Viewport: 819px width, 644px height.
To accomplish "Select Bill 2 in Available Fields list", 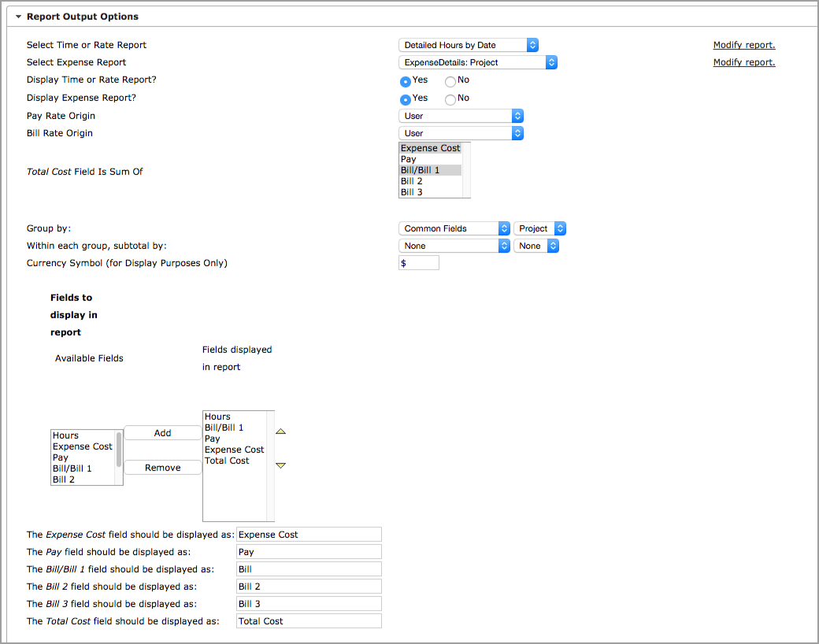I will [x=83, y=479].
